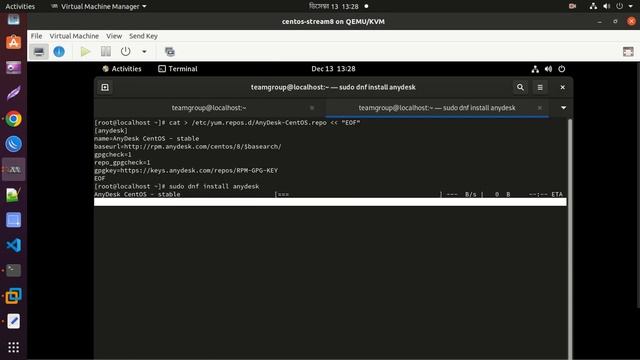Open LibreOffice Calc dock icon
The width and height of the screenshot is (640, 360).
[13, 195]
